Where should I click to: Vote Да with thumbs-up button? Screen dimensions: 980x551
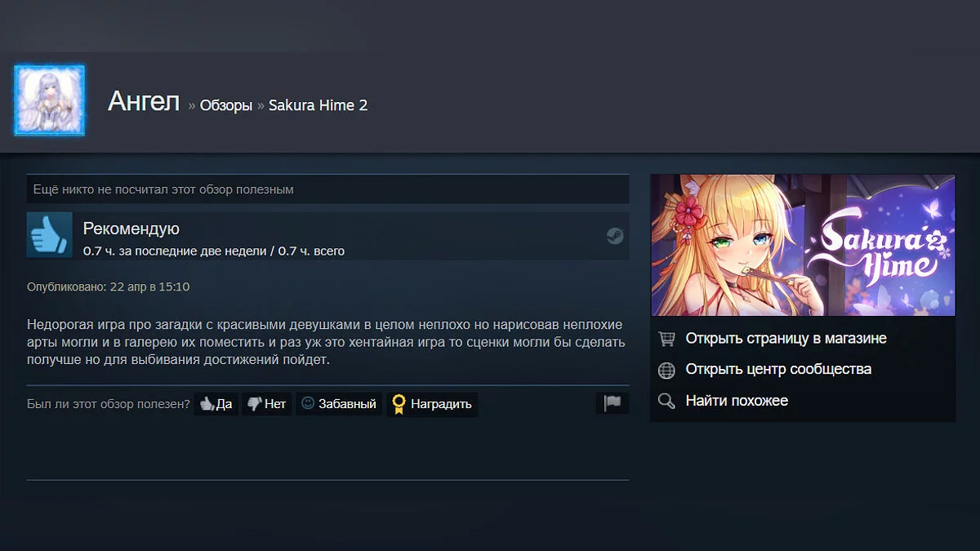coord(216,403)
